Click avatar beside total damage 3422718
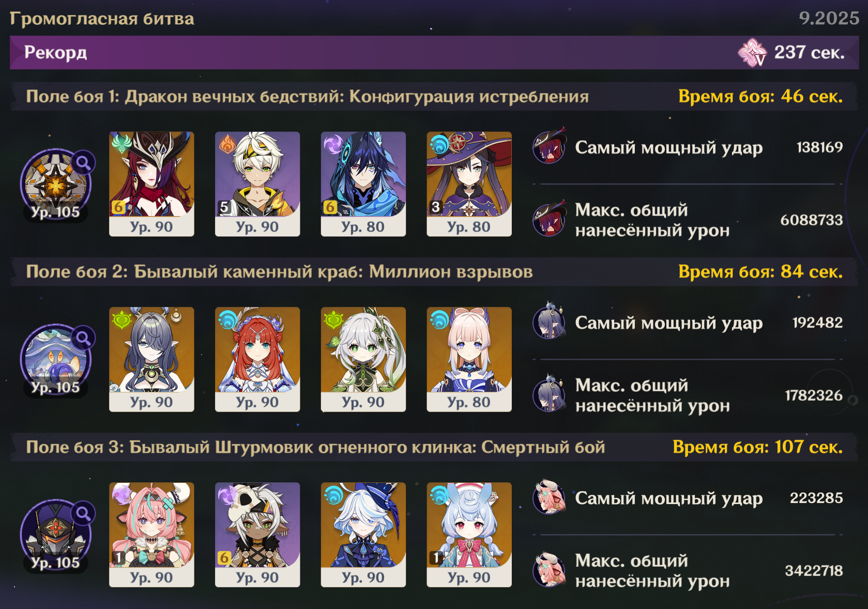 [x=550, y=570]
